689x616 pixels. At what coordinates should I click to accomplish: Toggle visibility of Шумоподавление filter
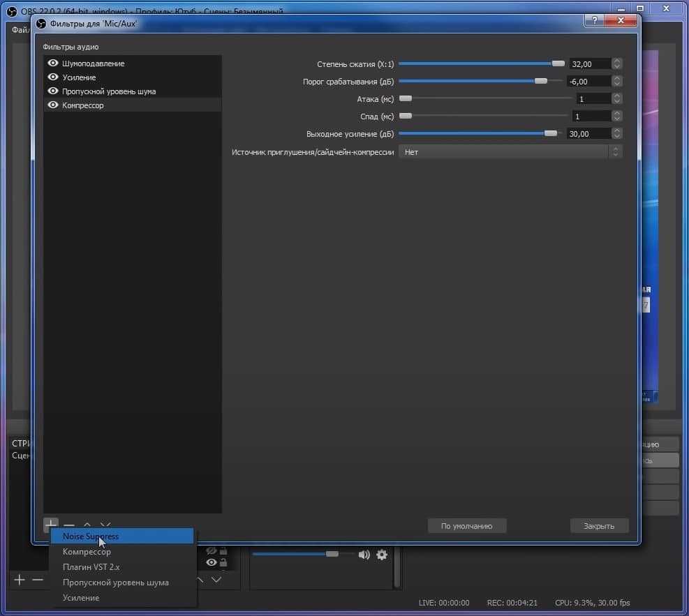coord(52,63)
